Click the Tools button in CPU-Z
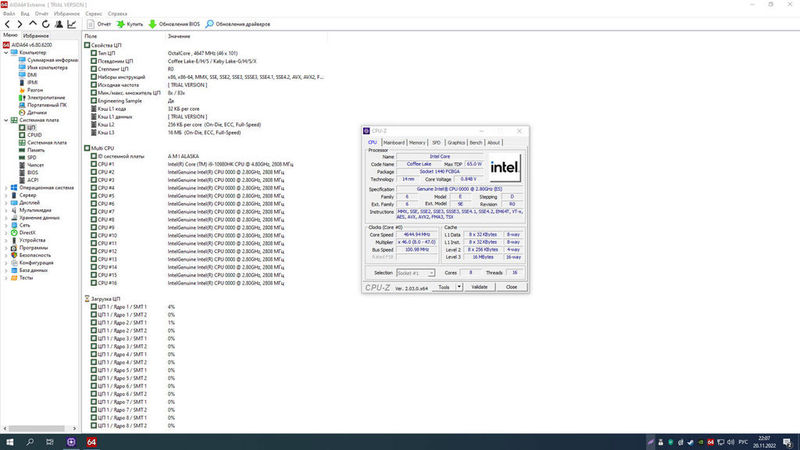This screenshot has height=450, width=800. pyautogui.click(x=444, y=287)
